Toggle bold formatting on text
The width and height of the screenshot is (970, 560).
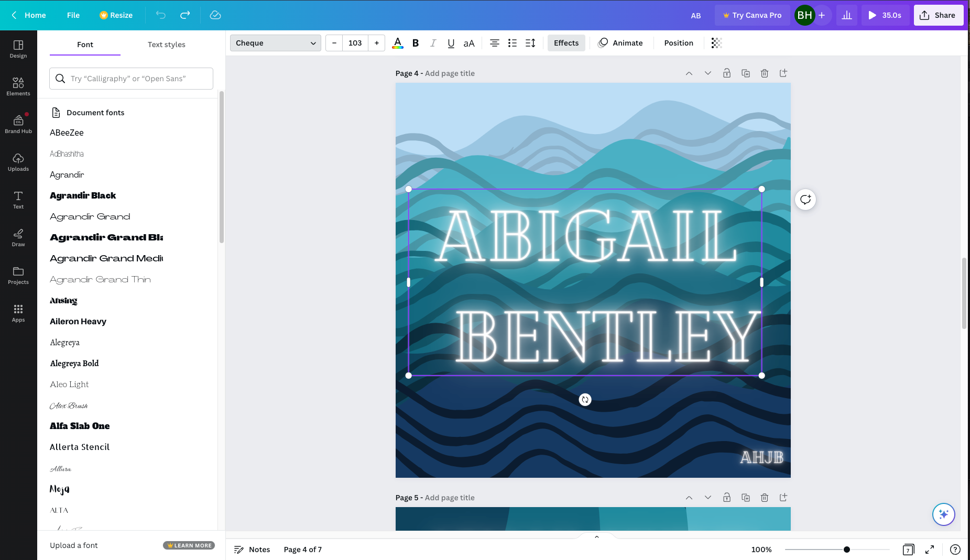416,43
